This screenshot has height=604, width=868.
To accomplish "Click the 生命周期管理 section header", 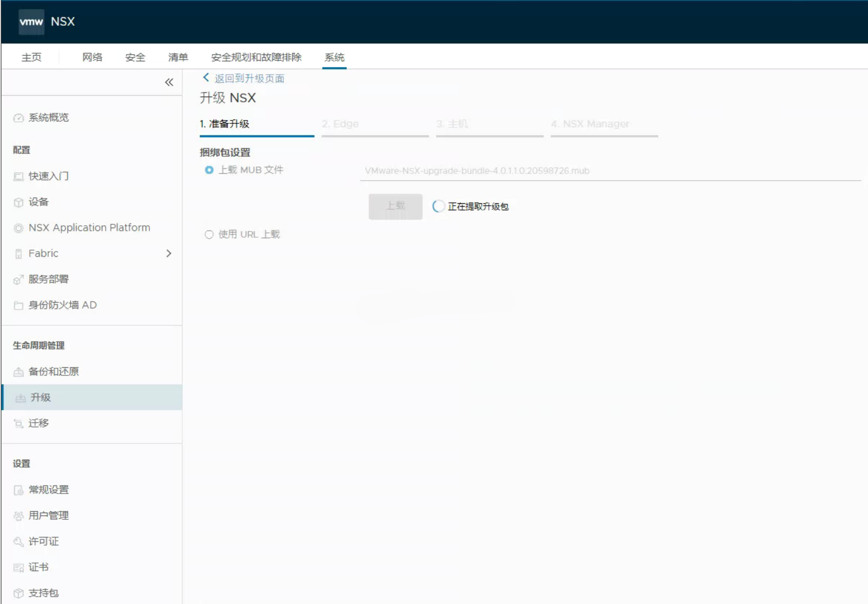I will [x=39, y=346].
